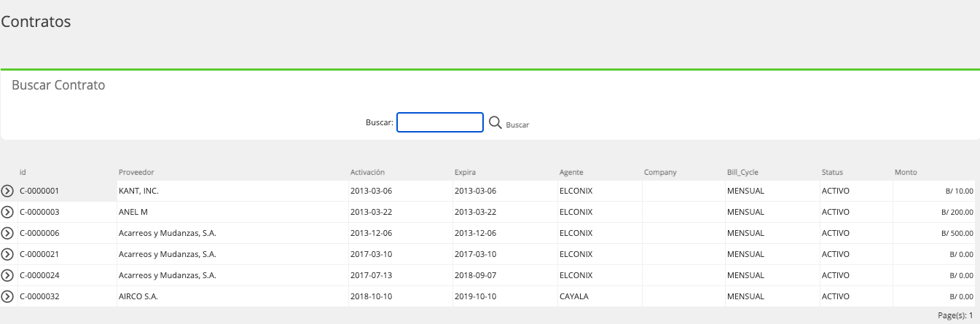
Task: Open row arrow for contract C-0000024
Action: tap(8, 276)
